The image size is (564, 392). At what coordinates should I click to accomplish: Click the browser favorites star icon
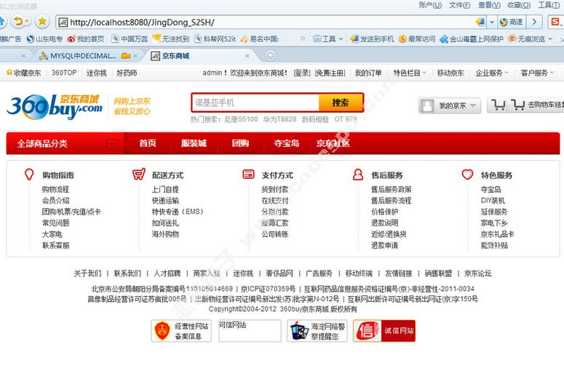42,22
